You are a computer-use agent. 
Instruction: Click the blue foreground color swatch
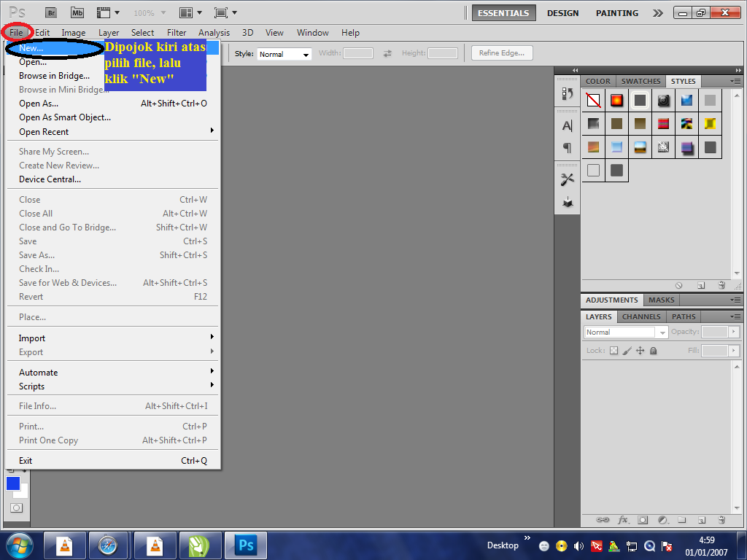[x=13, y=483]
